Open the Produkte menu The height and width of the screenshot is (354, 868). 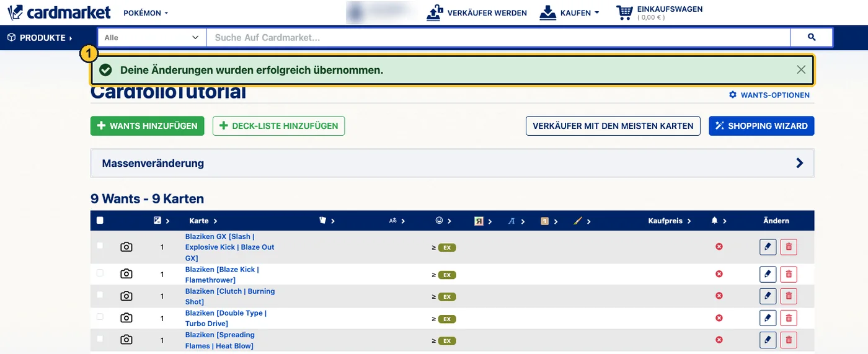pos(40,38)
